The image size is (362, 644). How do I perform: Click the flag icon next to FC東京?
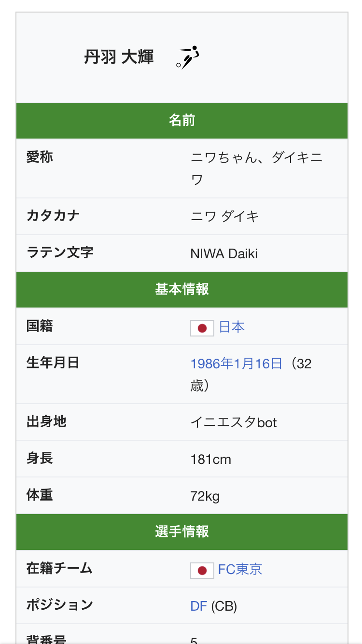[x=202, y=570]
